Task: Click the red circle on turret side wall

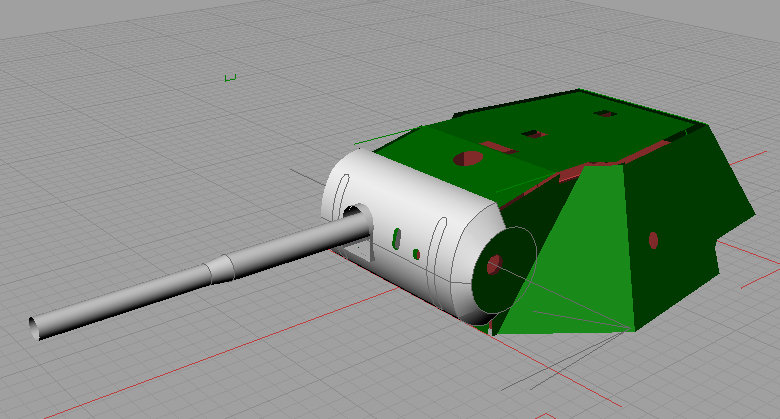Action: click(x=653, y=239)
